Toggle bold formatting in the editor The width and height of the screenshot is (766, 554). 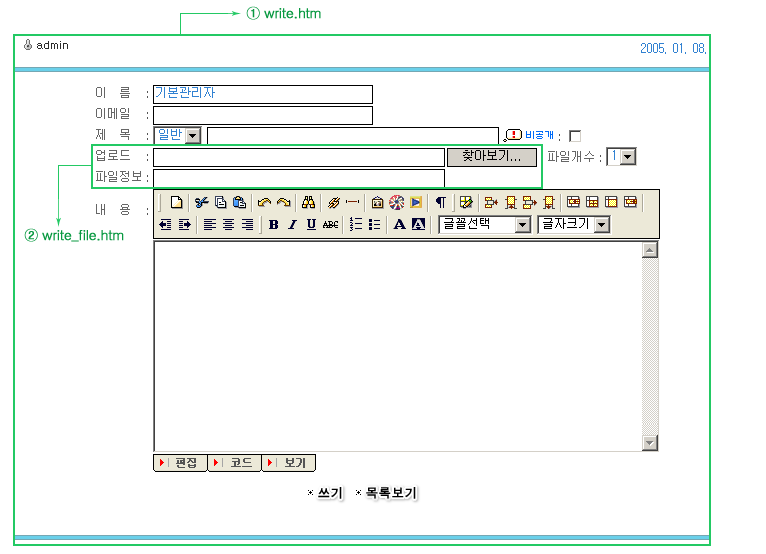(273, 225)
